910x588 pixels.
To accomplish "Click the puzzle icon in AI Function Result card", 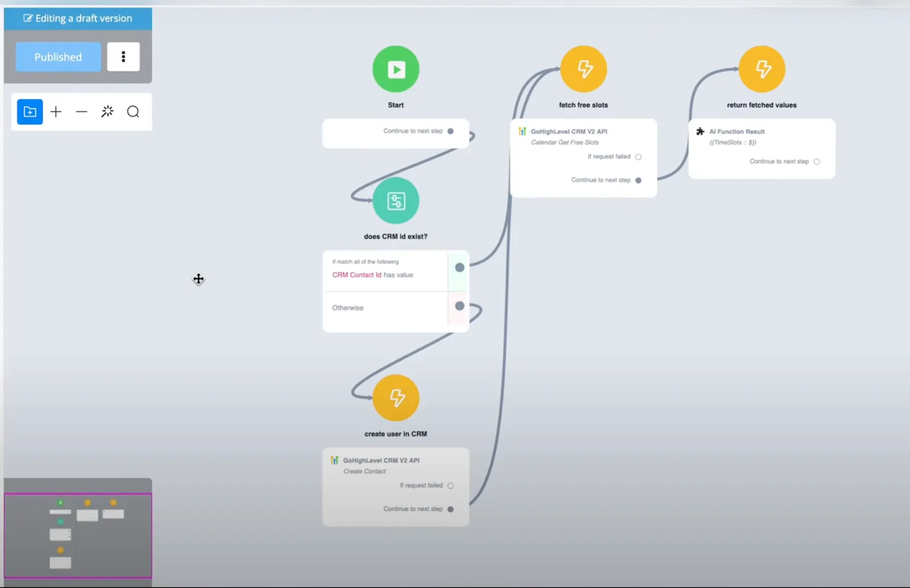I will tap(700, 131).
